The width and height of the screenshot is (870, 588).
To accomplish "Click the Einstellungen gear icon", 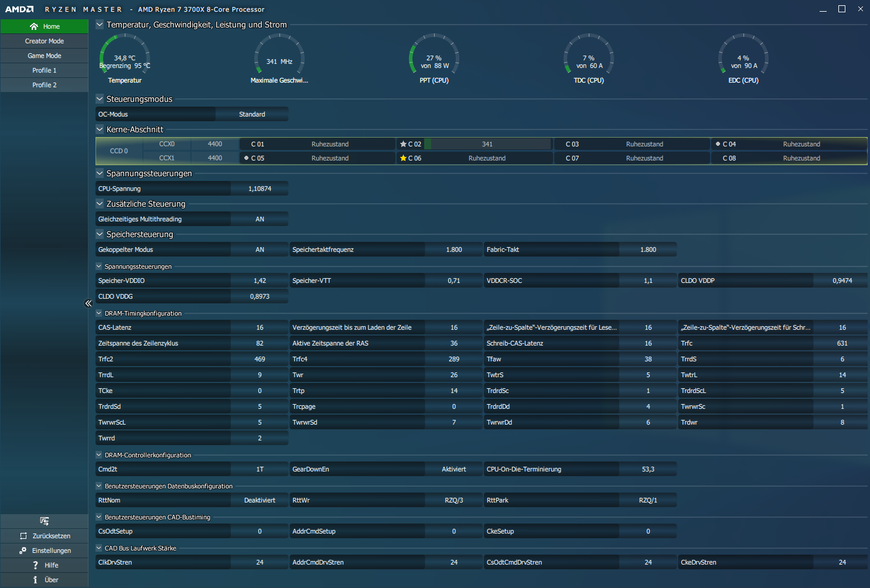I will [23, 551].
